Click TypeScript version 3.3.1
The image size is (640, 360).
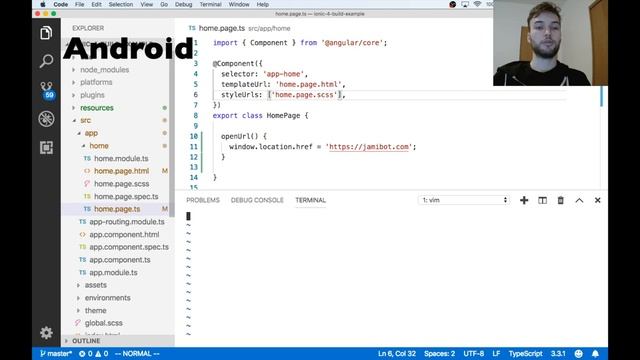(558, 354)
